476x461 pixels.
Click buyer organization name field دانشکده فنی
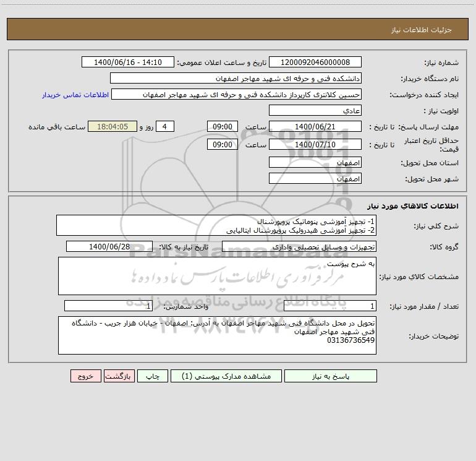[x=236, y=78]
